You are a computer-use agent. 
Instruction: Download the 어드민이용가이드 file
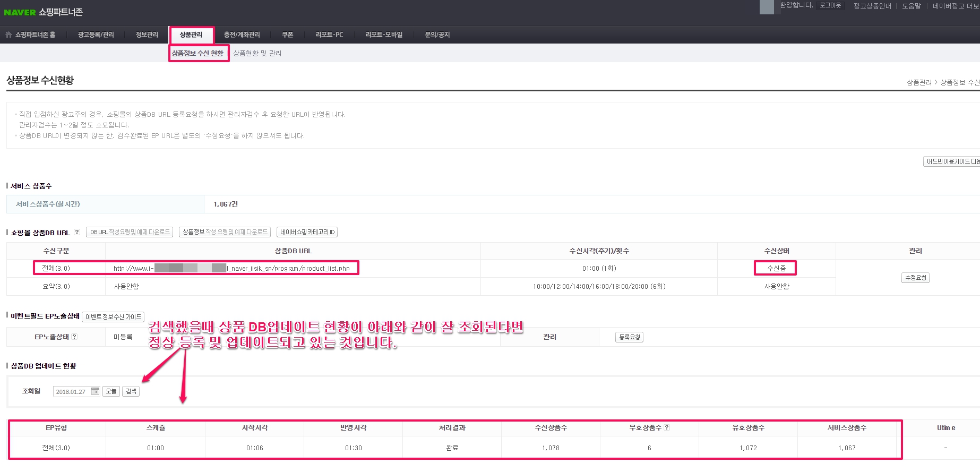click(952, 161)
